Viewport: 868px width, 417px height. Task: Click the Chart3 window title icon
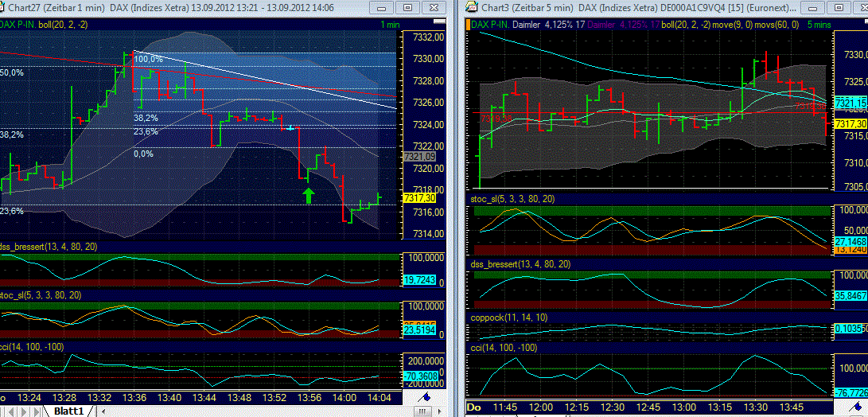[x=472, y=7]
